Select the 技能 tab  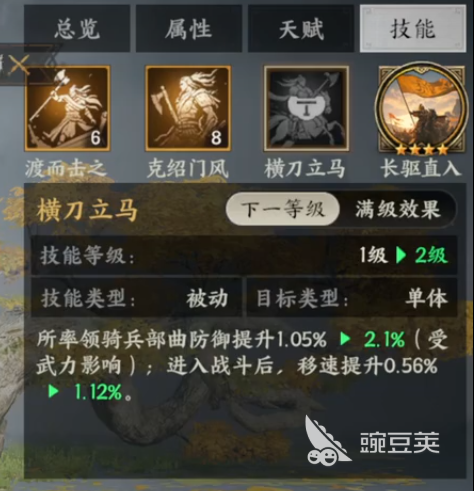point(413,29)
